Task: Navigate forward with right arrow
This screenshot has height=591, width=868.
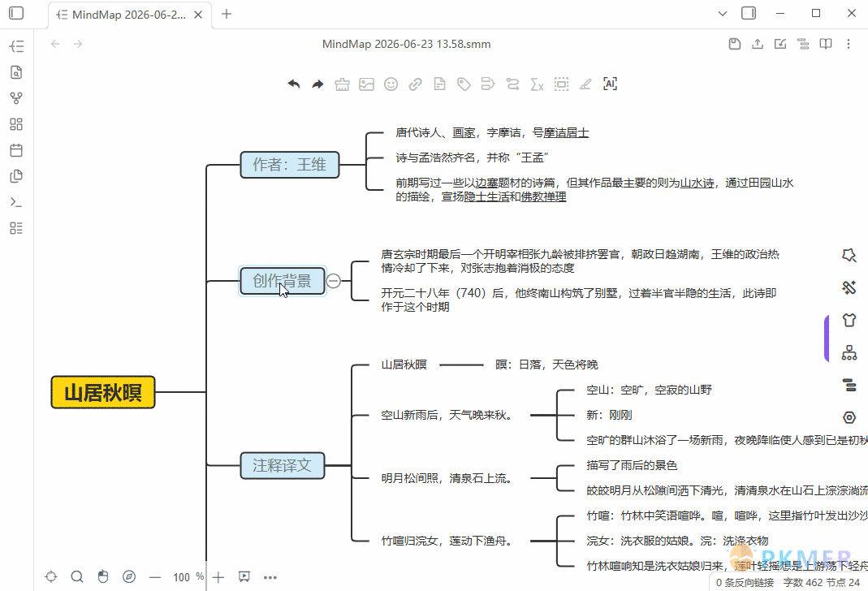Action: 78,45
